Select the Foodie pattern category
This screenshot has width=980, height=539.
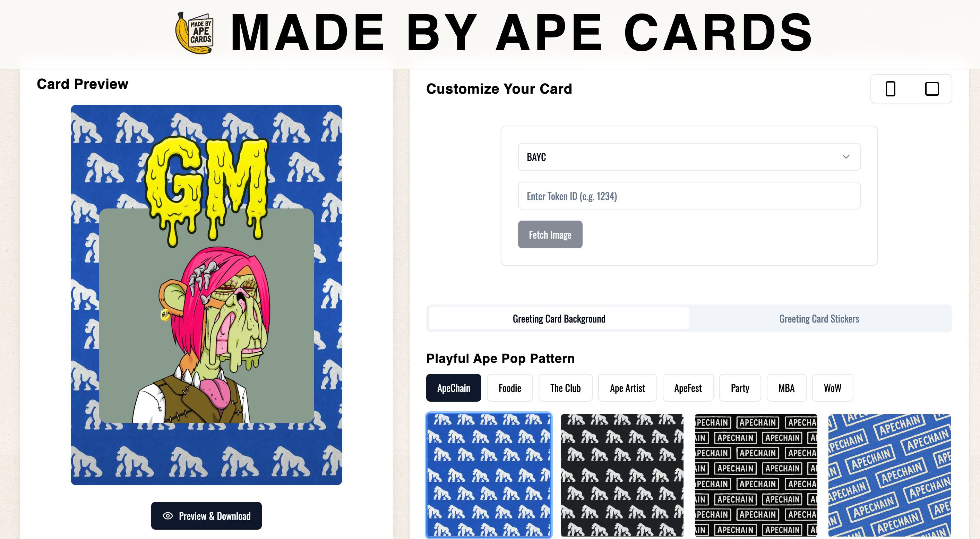[x=510, y=388]
